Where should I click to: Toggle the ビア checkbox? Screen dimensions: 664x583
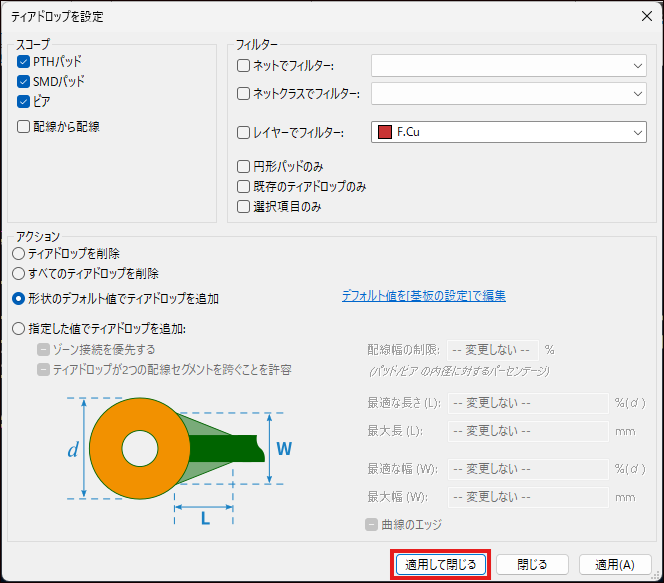[x=24, y=101]
